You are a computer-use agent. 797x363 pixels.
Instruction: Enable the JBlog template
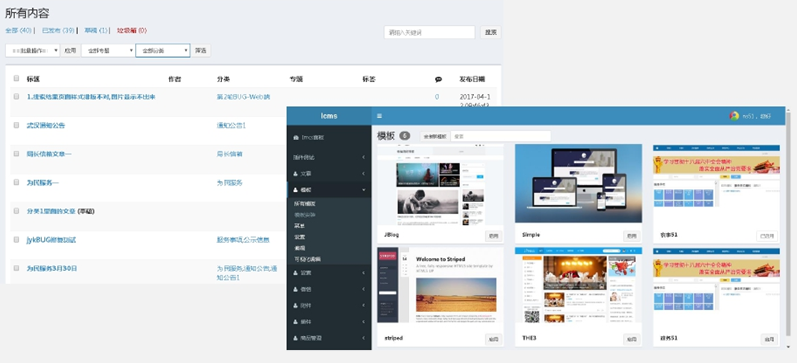click(x=494, y=236)
